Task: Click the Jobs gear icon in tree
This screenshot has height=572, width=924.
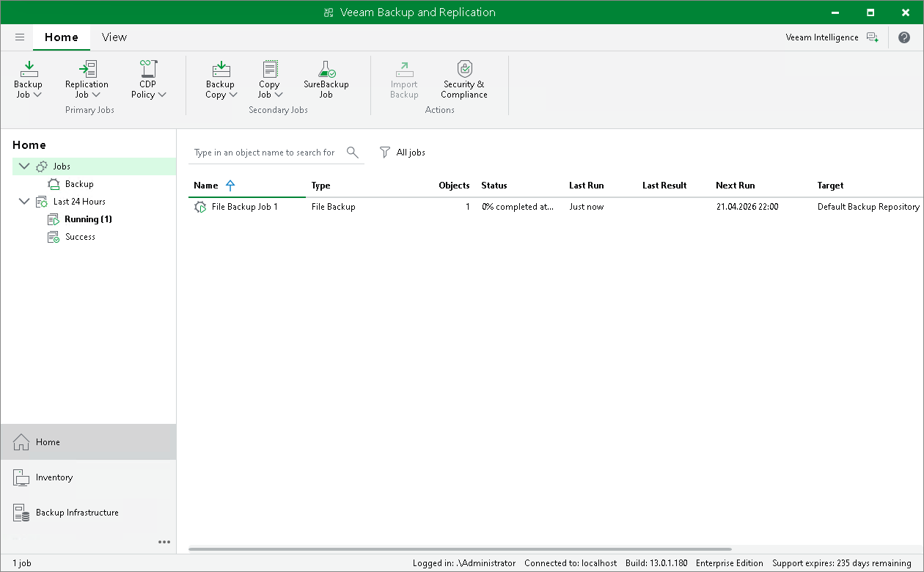Action: 42,166
